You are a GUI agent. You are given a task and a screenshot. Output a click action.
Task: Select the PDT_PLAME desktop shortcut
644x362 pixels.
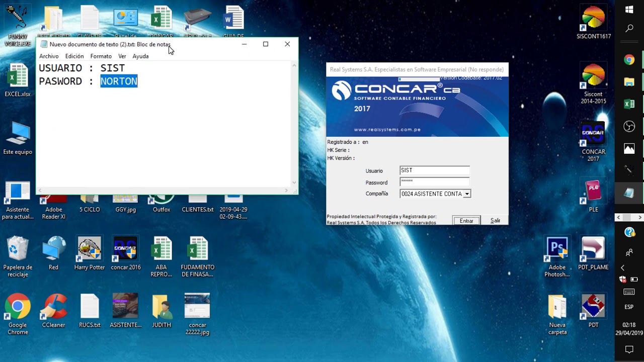594,253
